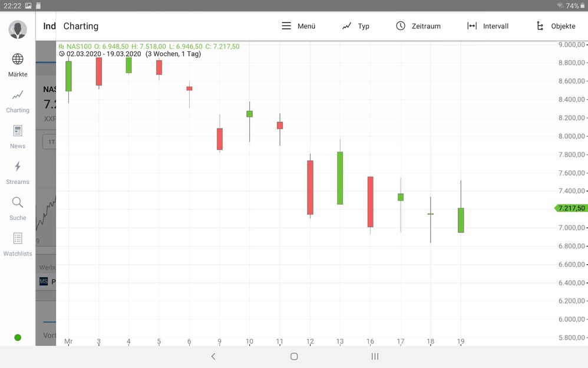Switch to the Charting tab
Screen dimensions: 588x368
pyautogui.click(x=81, y=26)
